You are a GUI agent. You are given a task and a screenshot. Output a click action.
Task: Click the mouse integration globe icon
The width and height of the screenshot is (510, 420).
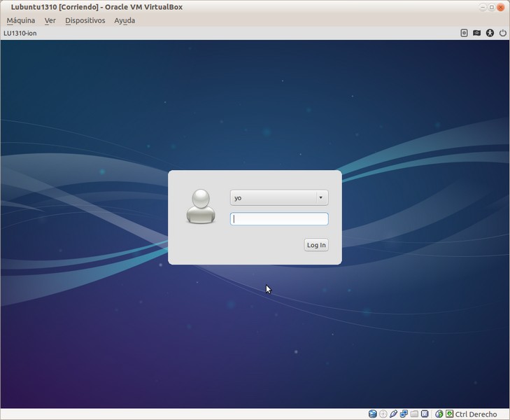pyautogui.click(x=439, y=414)
